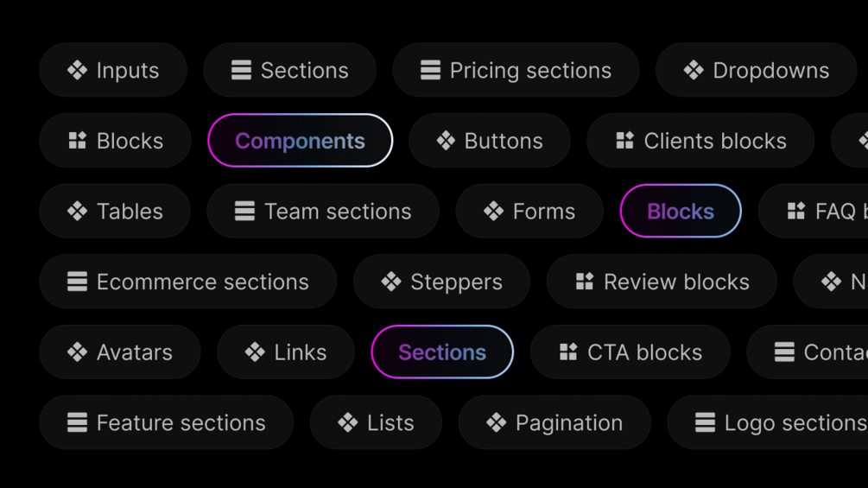Open the Ecommerce sections tag
Screen dimensions: 868x488
point(188,281)
